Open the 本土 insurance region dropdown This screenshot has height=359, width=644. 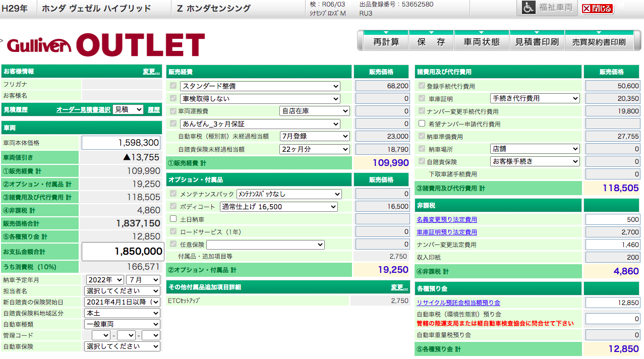122,313
